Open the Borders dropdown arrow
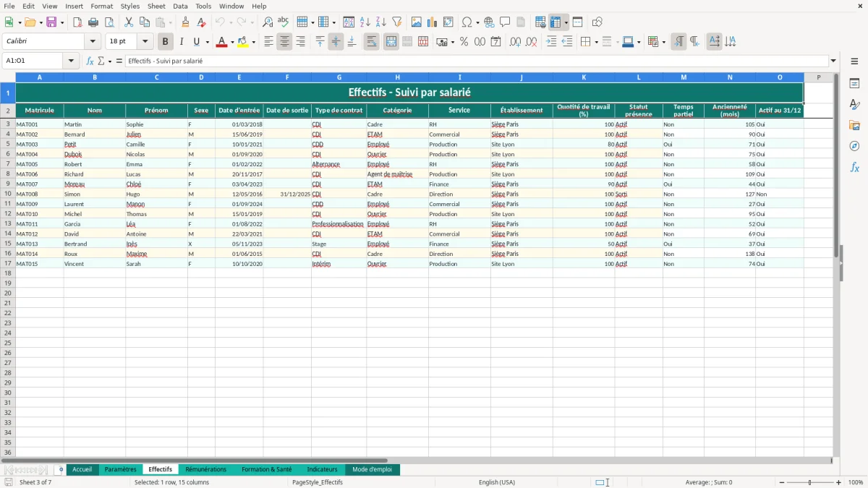The image size is (868, 488). [x=596, y=42]
